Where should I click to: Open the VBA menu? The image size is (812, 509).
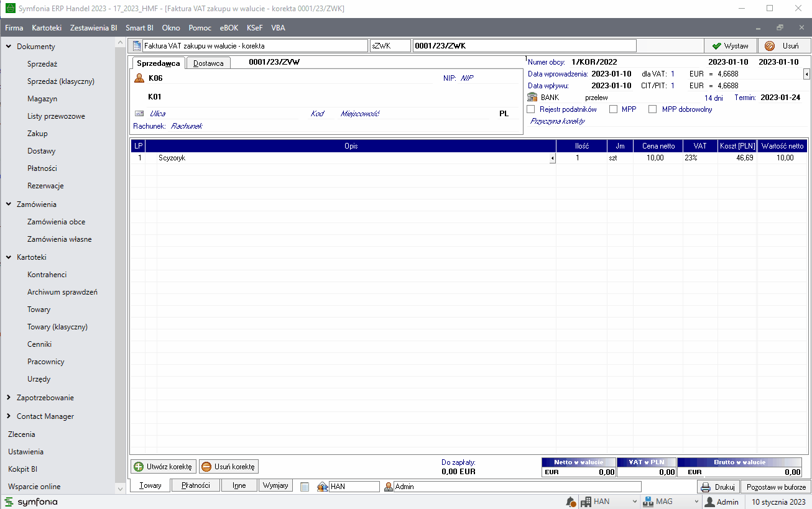278,28
